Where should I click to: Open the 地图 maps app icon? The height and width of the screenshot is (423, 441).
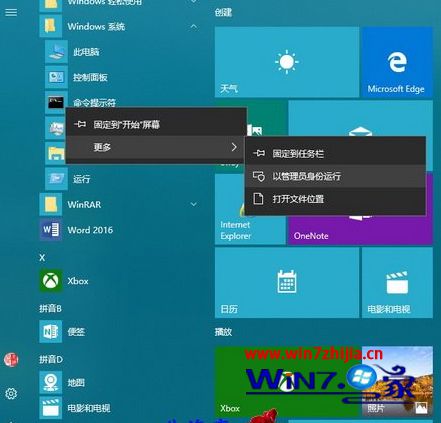[x=51, y=382]
